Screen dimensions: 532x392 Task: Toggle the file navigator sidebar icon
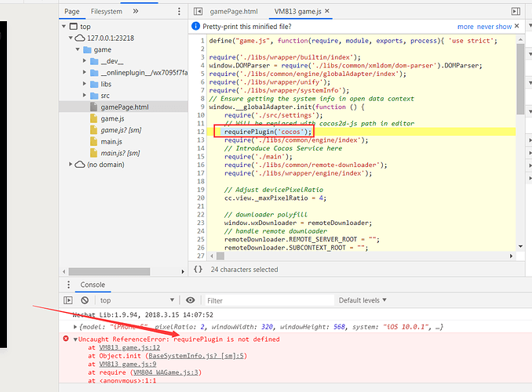(x=198, y=12)
